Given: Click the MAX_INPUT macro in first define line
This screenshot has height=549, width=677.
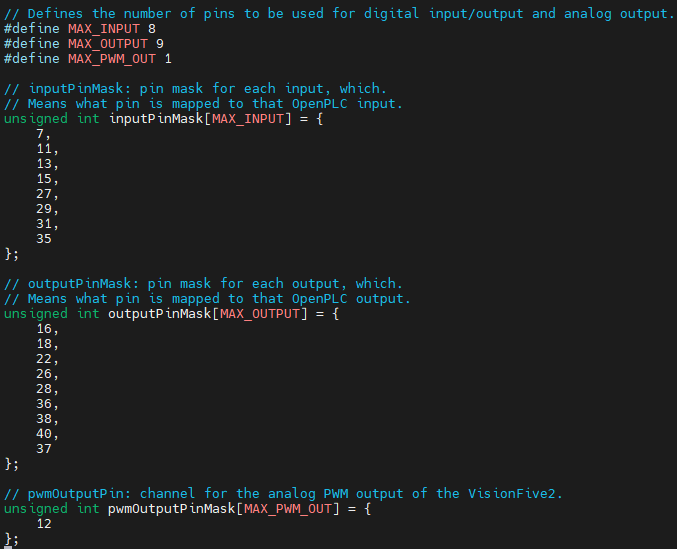Looking at the screenshot, I should click(104, 29).
